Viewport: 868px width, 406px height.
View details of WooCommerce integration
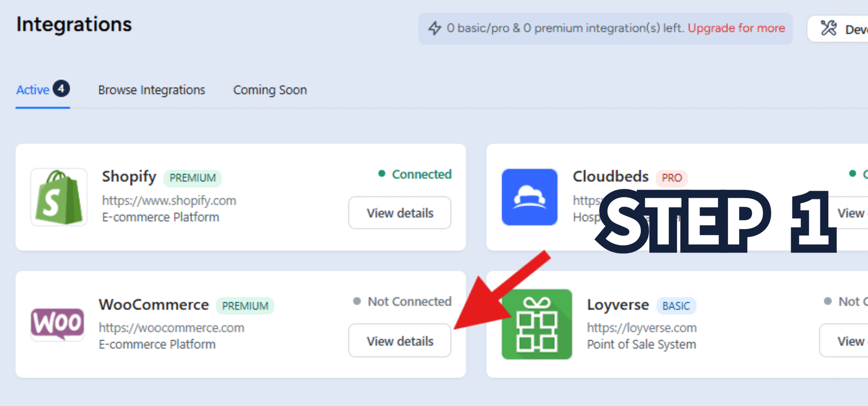tap(400, 341)
